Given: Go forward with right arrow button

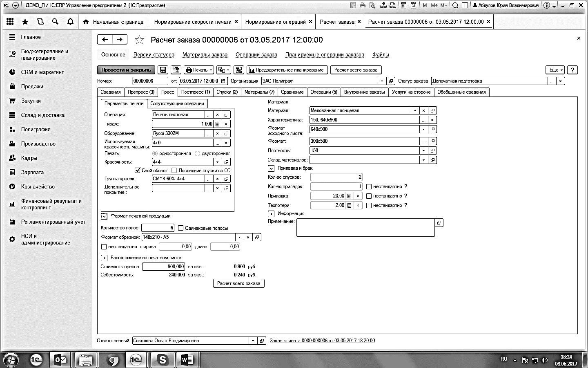Looking at the screenshot, I should click(x=120, y=39).
